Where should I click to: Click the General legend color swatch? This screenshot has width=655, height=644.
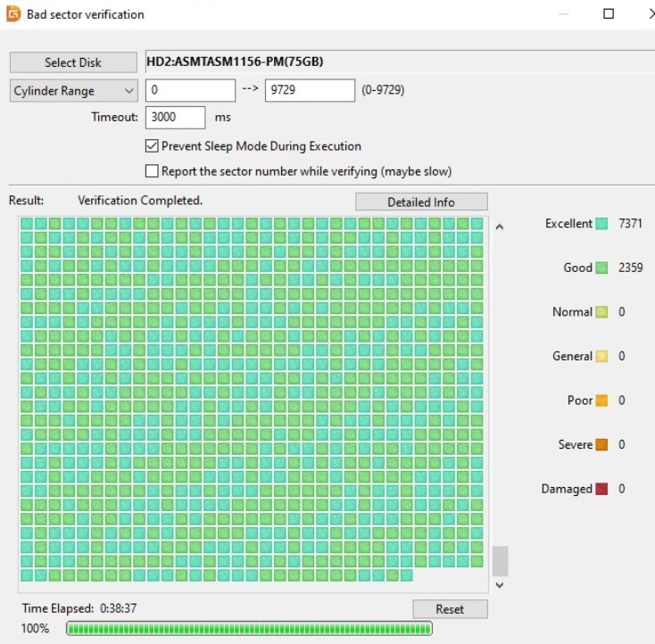[601, 357]
